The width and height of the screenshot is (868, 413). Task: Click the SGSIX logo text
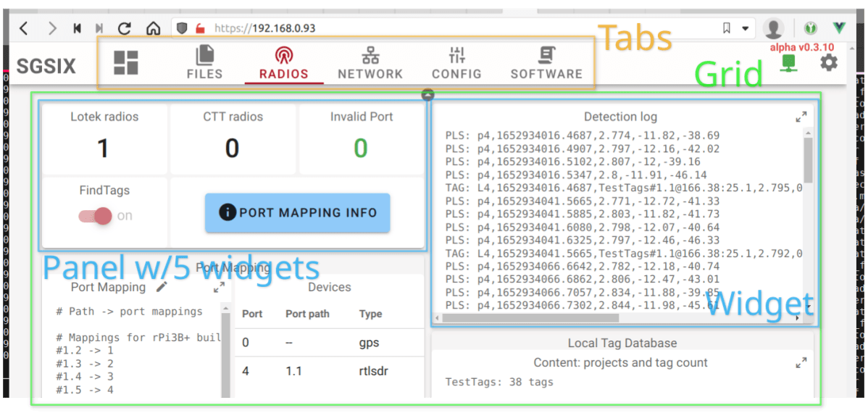click(46, 67)
